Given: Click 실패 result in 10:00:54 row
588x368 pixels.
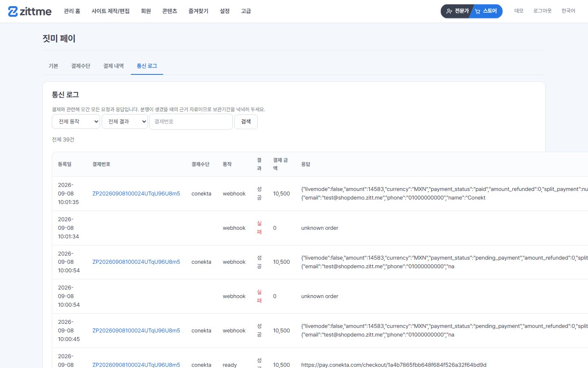Looking at the screenshot, I should pos(259,296).
